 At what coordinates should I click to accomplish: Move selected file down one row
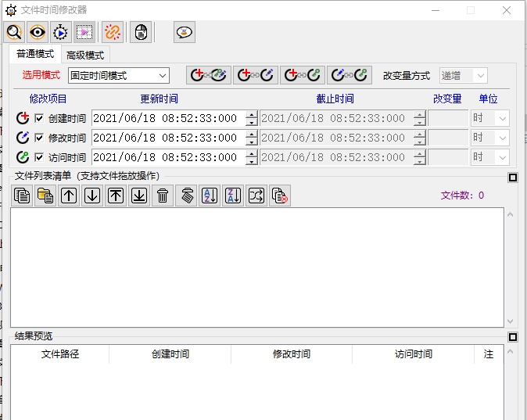[x=92, y=196]
